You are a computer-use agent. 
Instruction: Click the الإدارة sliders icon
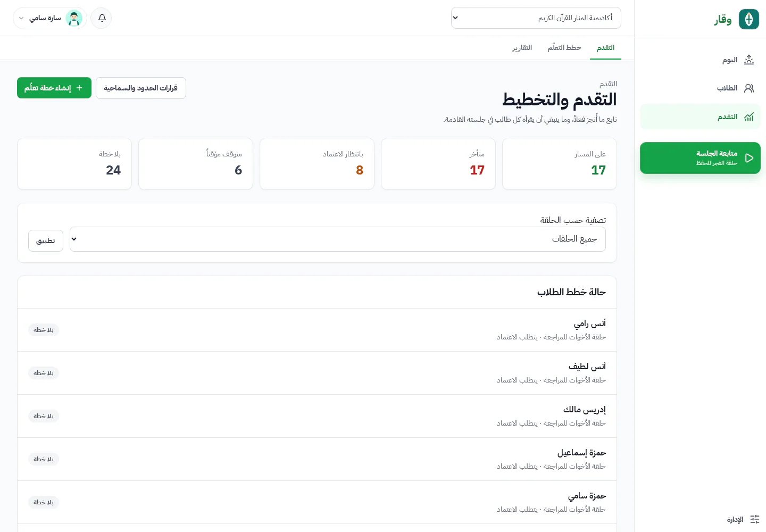click(754, 519)
